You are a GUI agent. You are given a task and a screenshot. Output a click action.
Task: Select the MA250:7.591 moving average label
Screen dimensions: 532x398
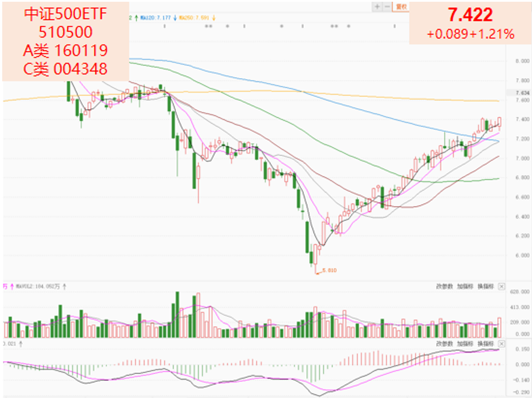click(x=195, y=18)
